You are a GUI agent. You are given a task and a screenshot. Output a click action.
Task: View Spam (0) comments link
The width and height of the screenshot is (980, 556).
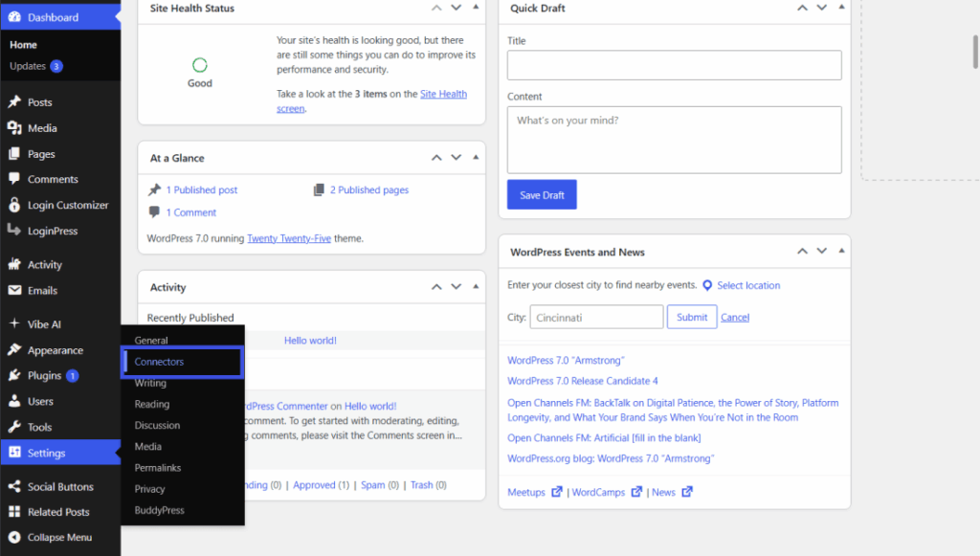point(379,485)
